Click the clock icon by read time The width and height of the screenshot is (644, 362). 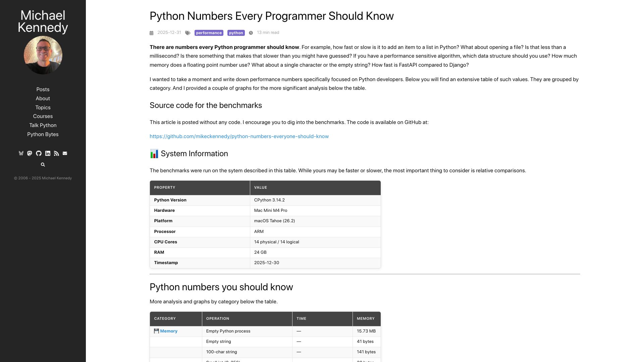pos(251,33)
